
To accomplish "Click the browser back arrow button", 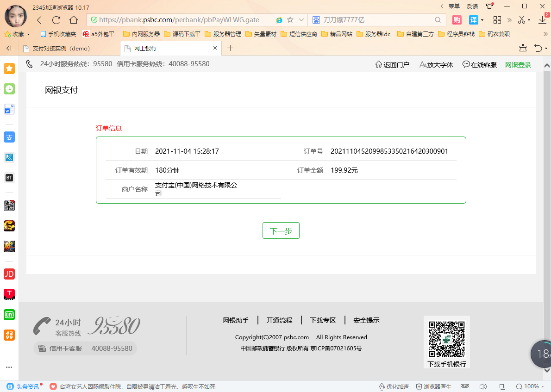I will pyautogui.click(x=39, y=20).
